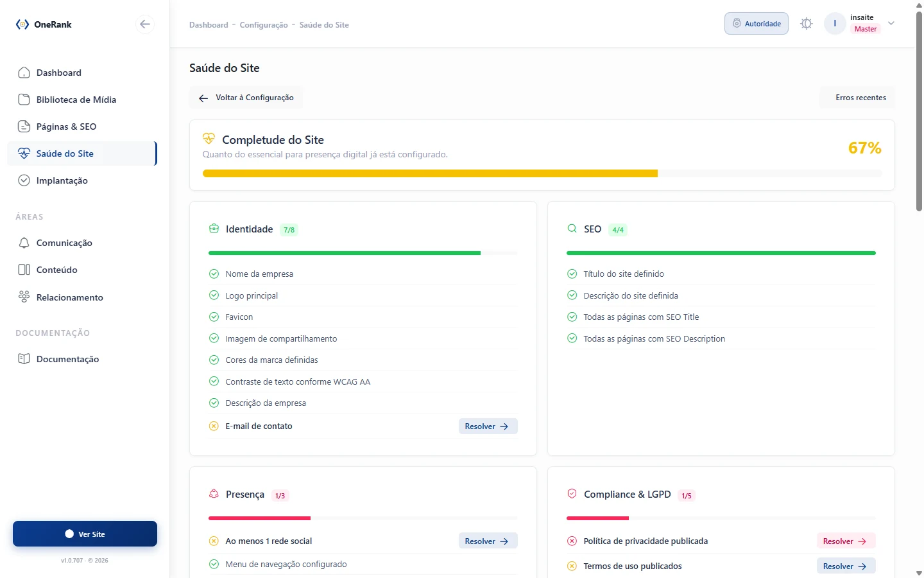Click the user avatar circle 'I'
This screenshot has height=578, width=924.
(835, 24)
